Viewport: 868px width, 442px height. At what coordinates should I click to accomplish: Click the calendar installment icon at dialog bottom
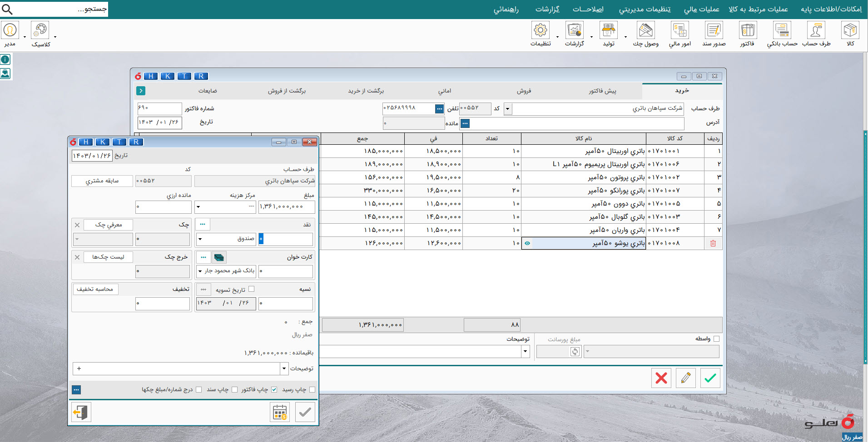[x=280, y=413]
